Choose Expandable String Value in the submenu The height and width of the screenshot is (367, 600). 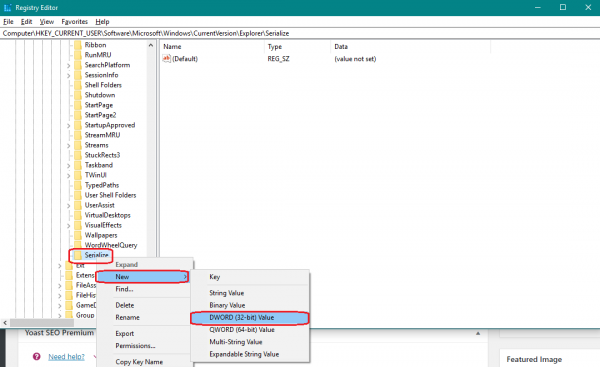(249, 354)
